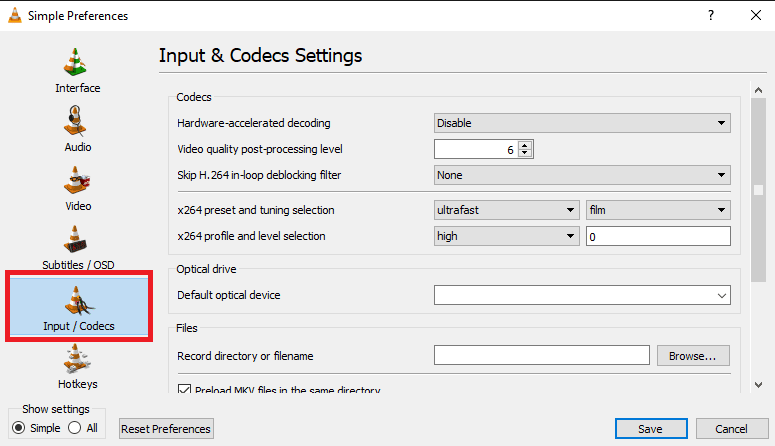The image size is (775, 446).
Task: Open the Video settings cone icon
Action: [76, 180]
